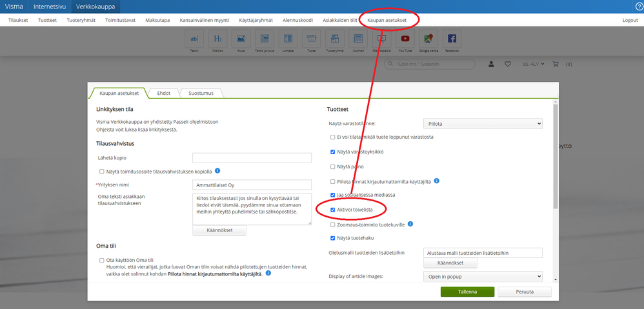Click Käännökset under order confirmation text
Screen dimensions: 644x309
click(x=219, y=230)
